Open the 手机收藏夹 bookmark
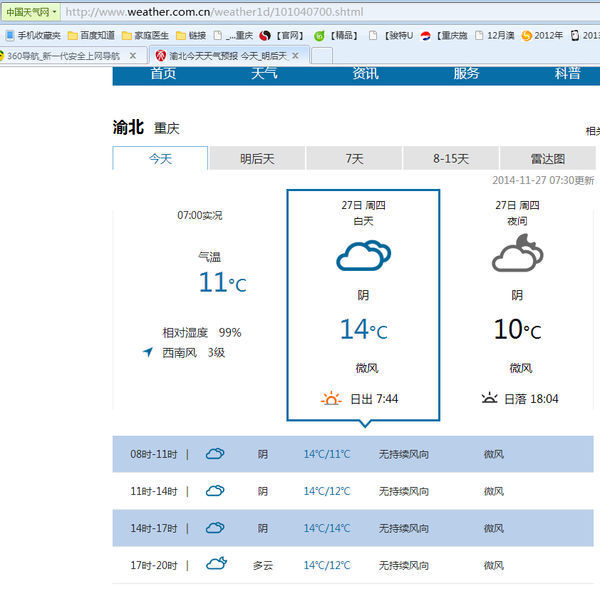Image resolution: width=600 pixels, height=589 pixels. coord(33,36)
